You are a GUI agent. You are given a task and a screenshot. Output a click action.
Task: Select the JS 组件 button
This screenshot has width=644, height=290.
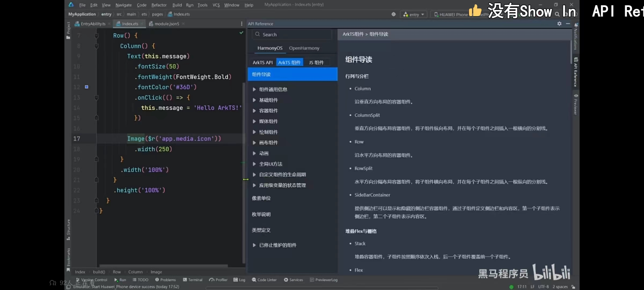[x=316, y=62]
